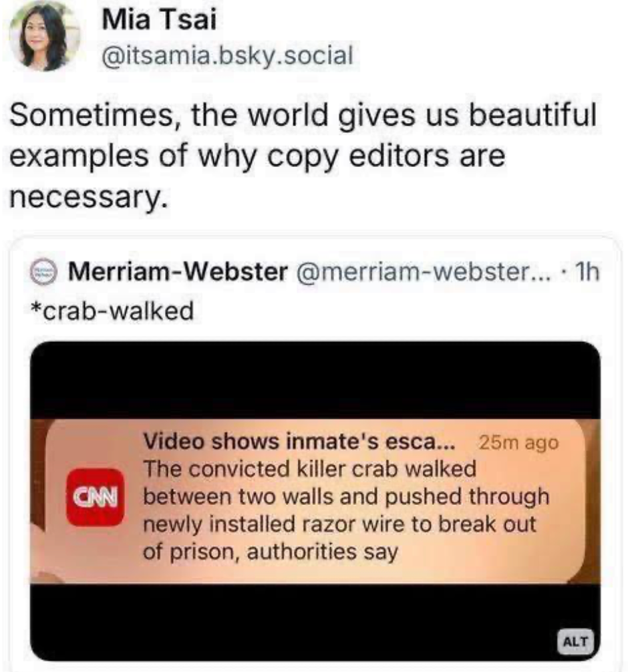
Task: Click the red CNN logo icon
Action: click(95, 498)
